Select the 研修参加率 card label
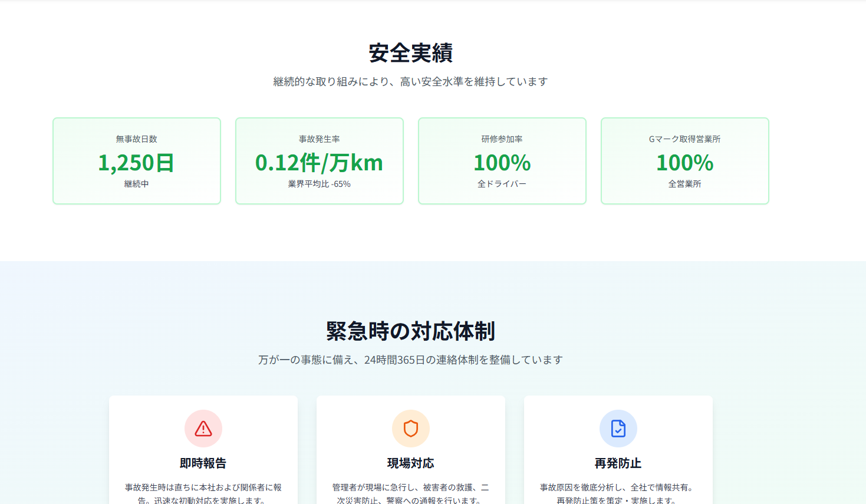This screenshot has height=504, width=866. (x=502, y=139)
